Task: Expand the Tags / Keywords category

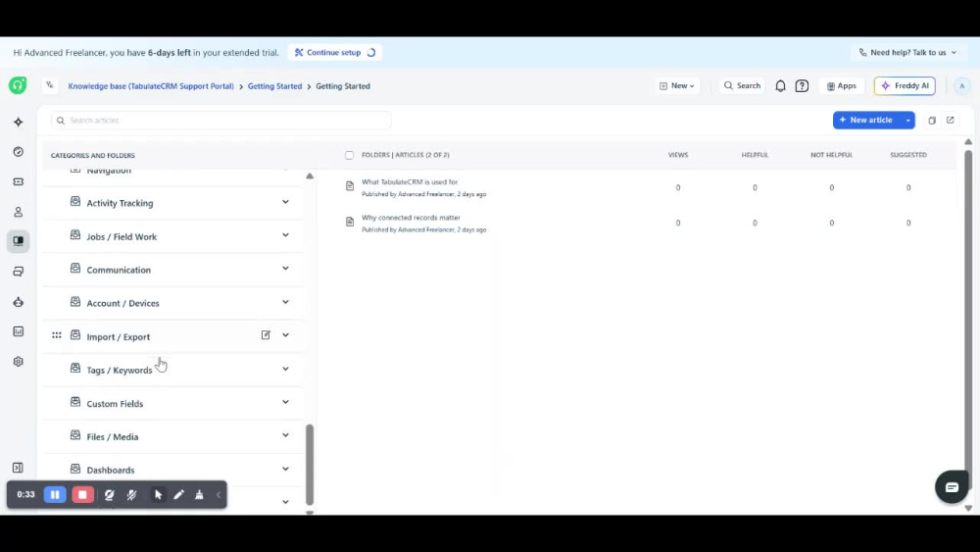Action: (x=285, y=369)
